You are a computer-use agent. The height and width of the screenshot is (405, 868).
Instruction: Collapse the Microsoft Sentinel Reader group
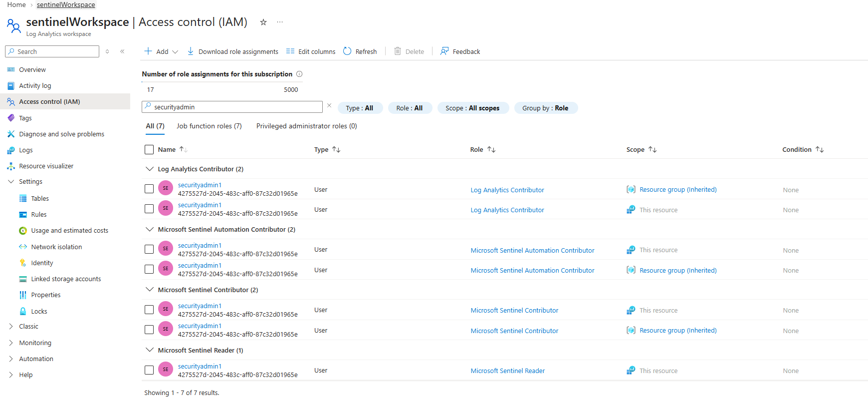pyautogui.click(x=149, y=350)
